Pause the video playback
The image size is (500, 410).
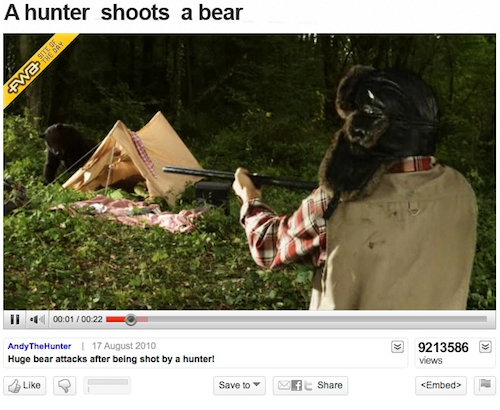coord(15,320)
